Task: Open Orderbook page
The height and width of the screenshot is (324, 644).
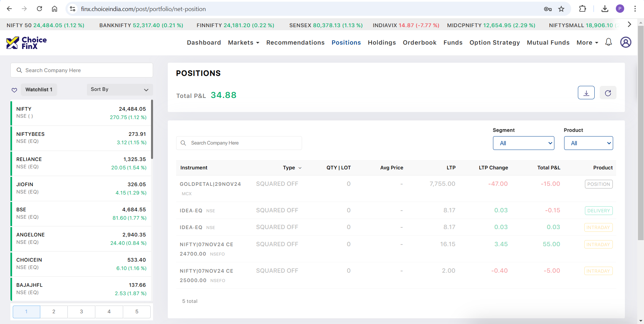Action: click(x=419, y=43)
